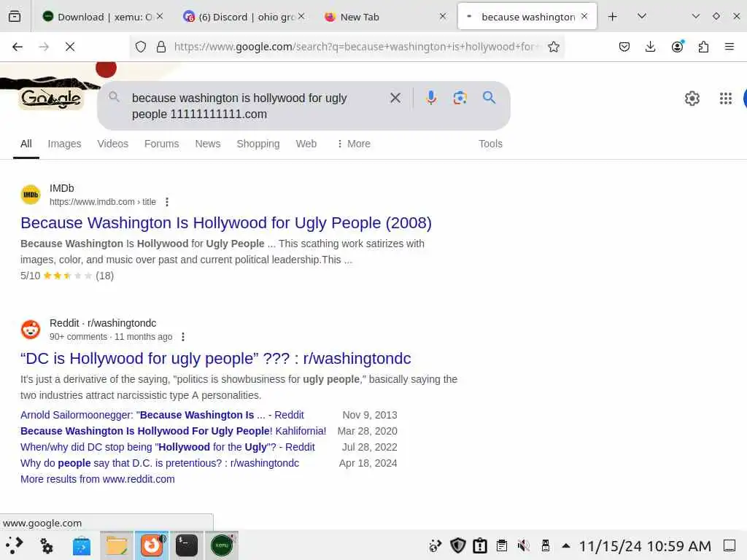Open the terminal from the taskbar
The image size is (747, 560).
pos(187,545)
